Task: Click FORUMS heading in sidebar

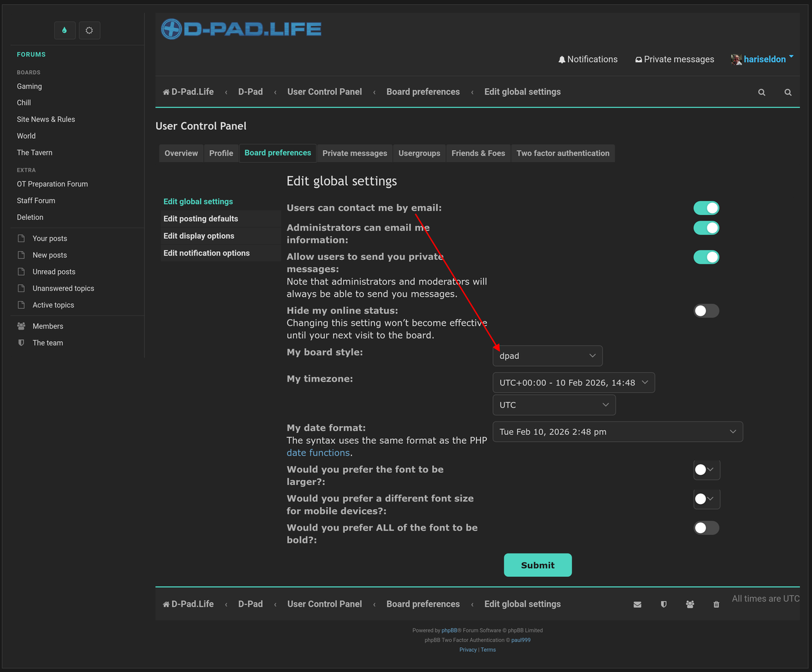Action: 31,55
